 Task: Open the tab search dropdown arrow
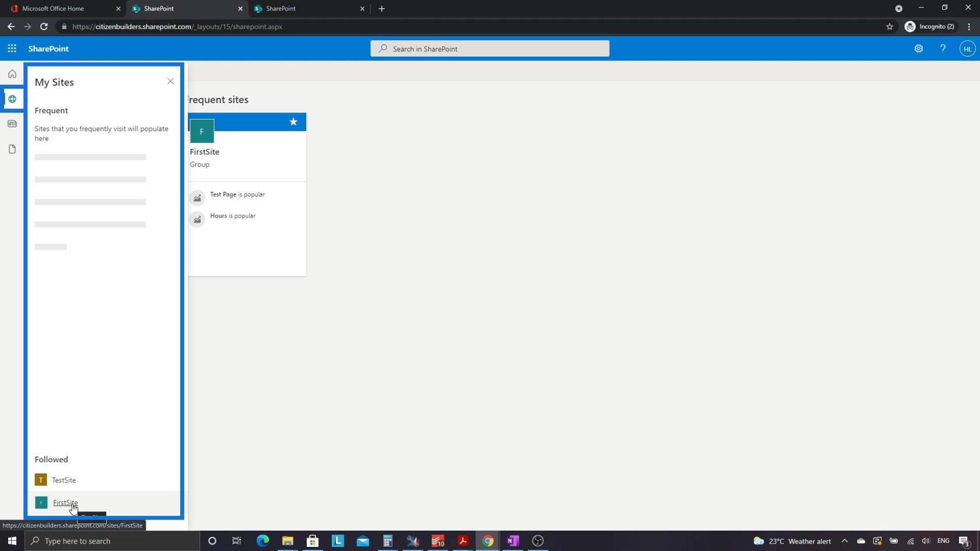coord(899,9)
